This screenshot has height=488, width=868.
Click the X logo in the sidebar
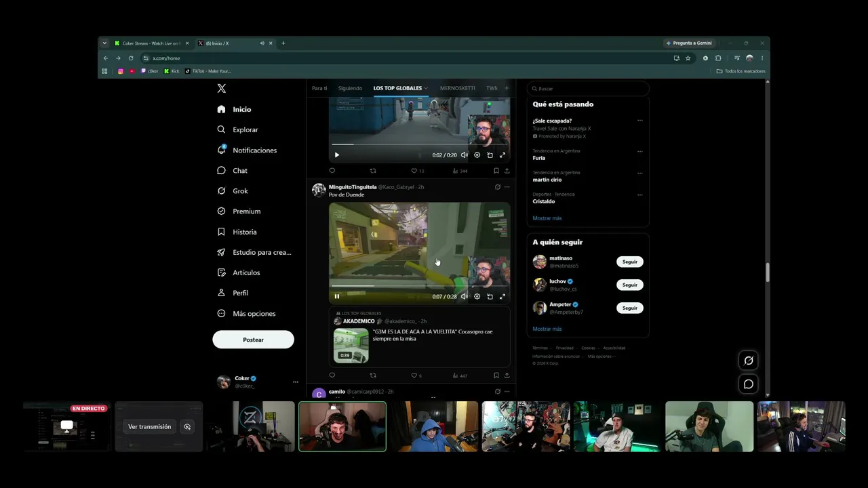(221, 89)
